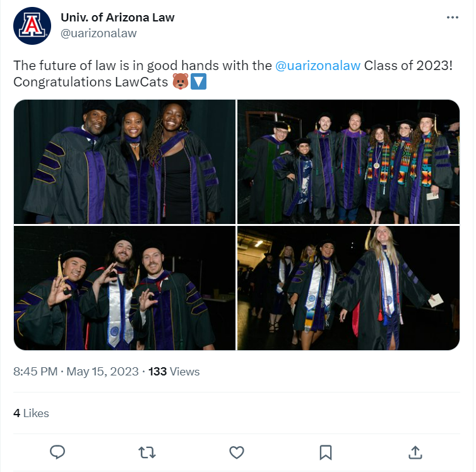Open the share tweet menu

pos(415,452)
